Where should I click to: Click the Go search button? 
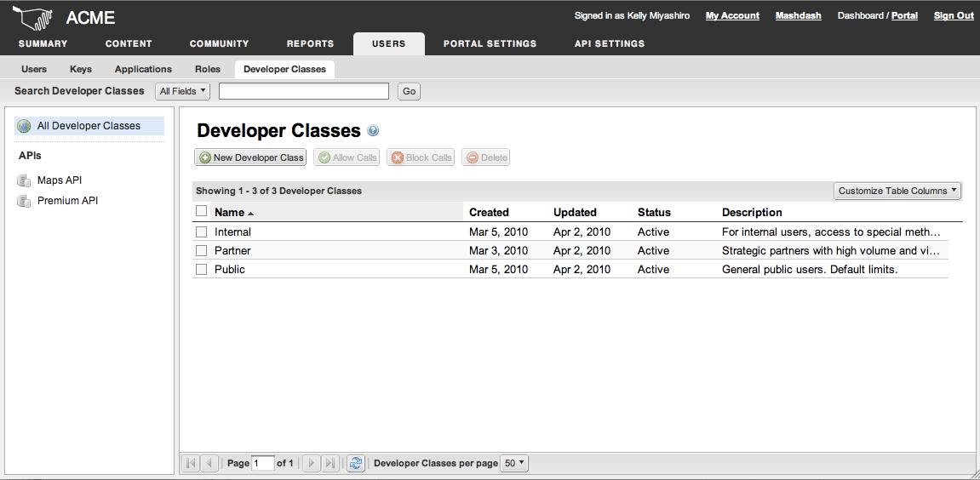[x=410, y=91]
